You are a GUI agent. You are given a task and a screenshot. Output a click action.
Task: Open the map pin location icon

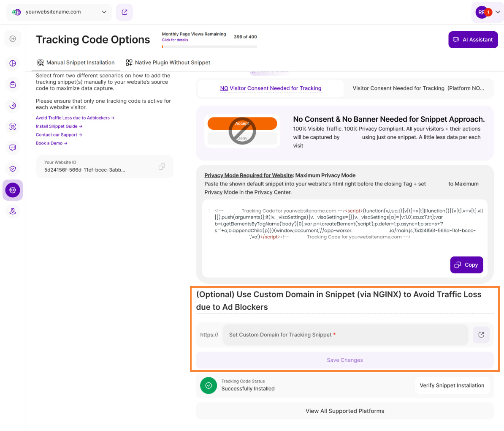(13, 211)
